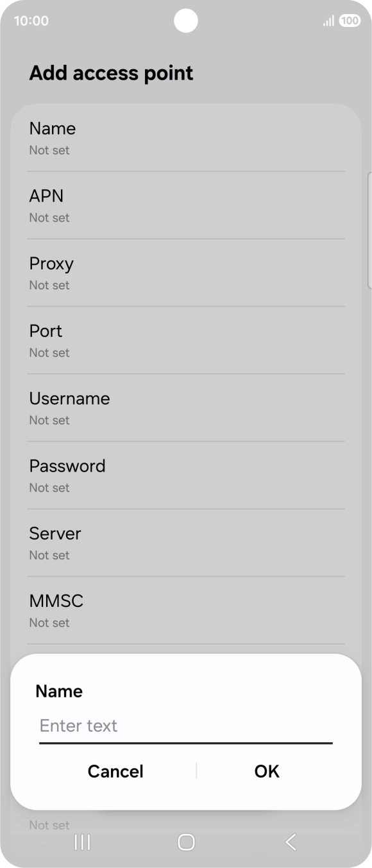Choose the MMSC setting row
Screen dimensions: 372x868
(186, 610)
